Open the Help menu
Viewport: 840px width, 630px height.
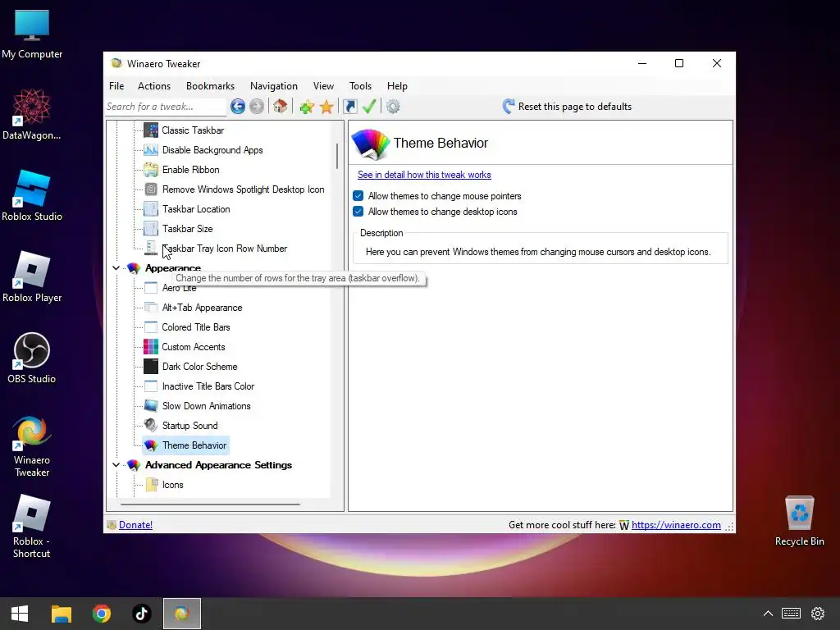click(397, 85)
